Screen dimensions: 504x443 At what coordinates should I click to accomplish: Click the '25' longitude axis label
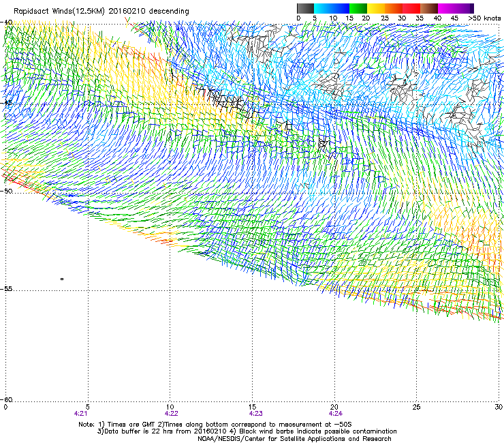[416, 407]
